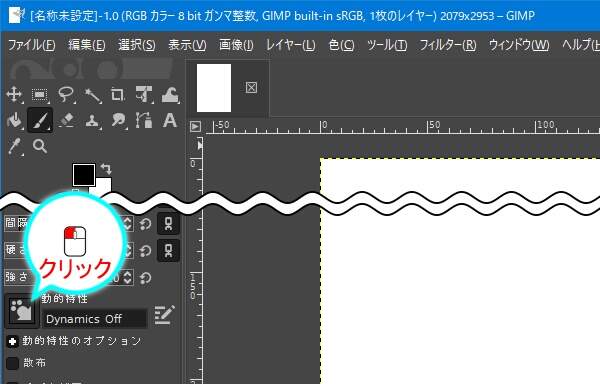Adjust the 硬さ hardness stepper arrows
This screenshot has height=384, width=600.
click(127, 251)
